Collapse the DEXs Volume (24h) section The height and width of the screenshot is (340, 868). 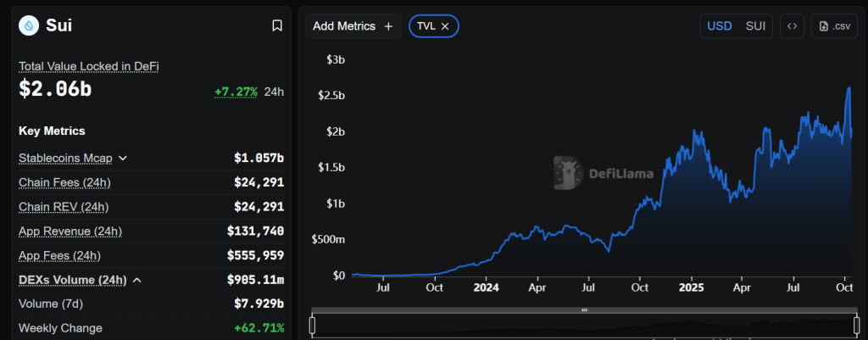136,280
